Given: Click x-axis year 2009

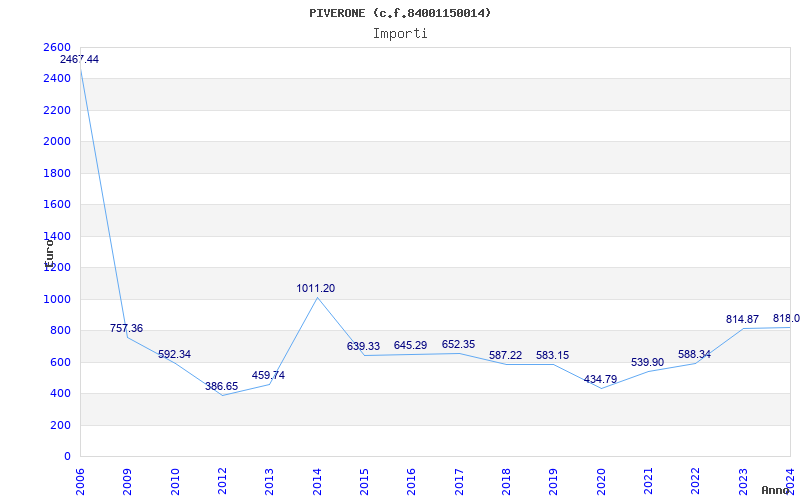Looking at the screenshot, I should [128, 481].
